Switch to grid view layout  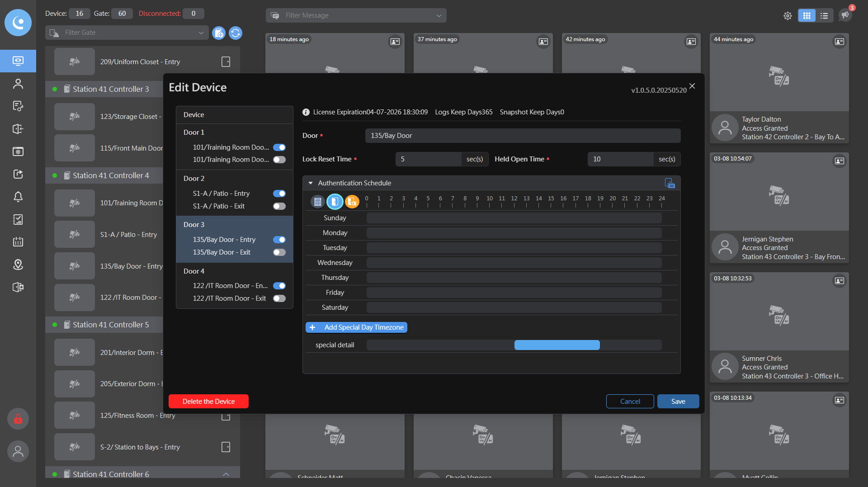point(807,16)
